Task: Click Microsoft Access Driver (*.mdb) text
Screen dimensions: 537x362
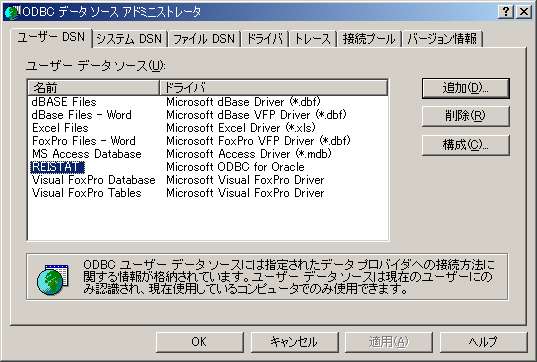Action: pos(249,154)
